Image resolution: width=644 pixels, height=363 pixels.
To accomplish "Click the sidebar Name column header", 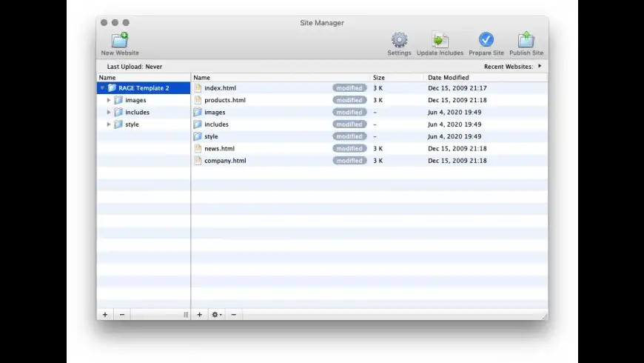I will coord(144,77).
